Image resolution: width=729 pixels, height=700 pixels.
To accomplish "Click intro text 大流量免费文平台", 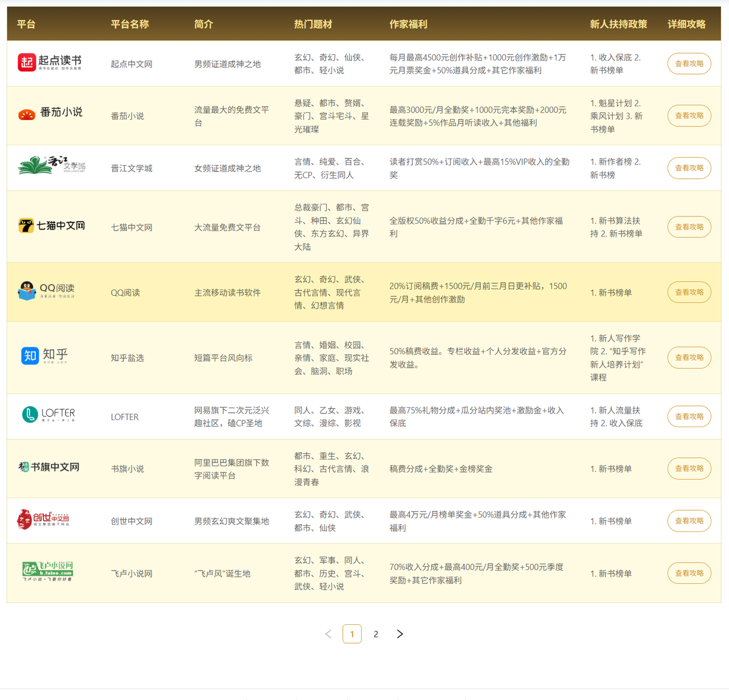I will [x=227, y=227].
